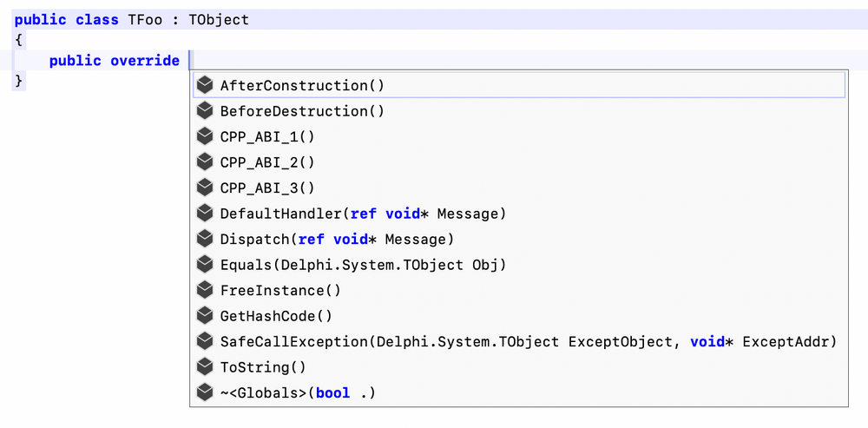Pick CPP_ABI_2() in the autocomplete popup
The height and width of the screenshot is (428, 868).
pyautogui.click(x=267, y=162)
